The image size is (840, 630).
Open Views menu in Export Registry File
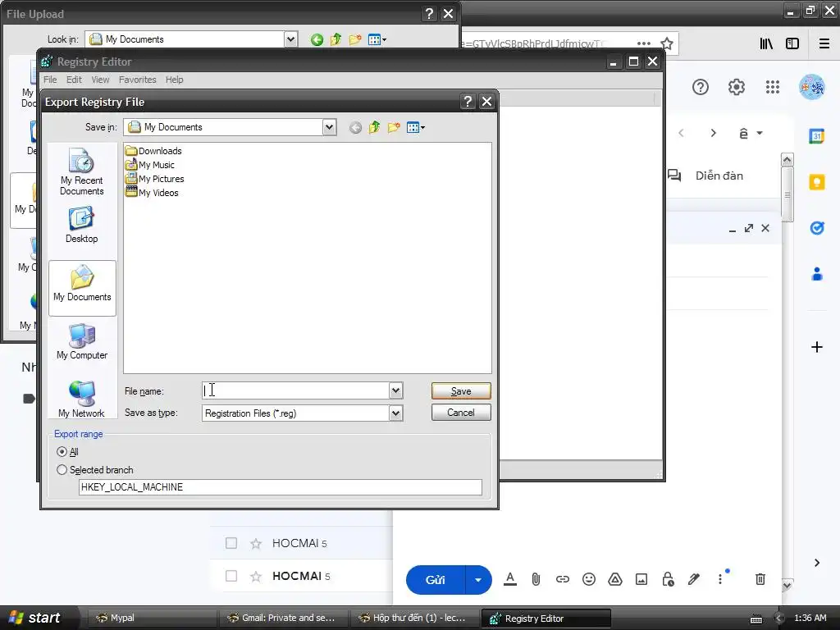tap(416, 127)
